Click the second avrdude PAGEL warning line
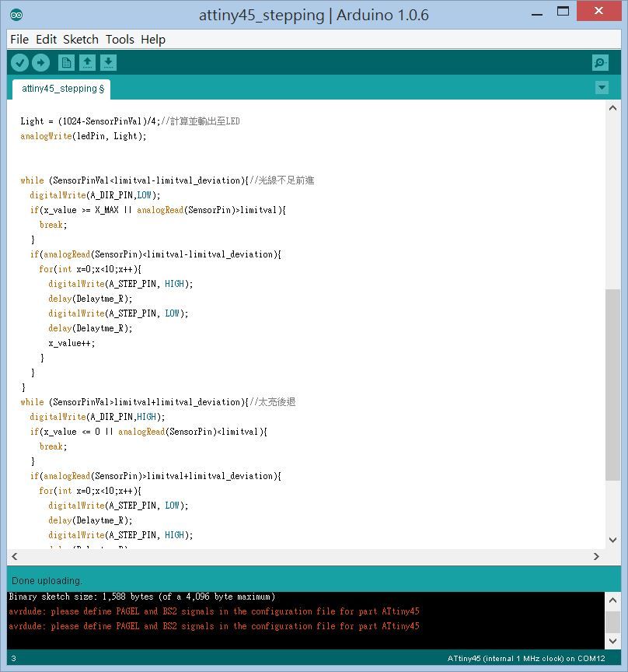 [214, 626]
